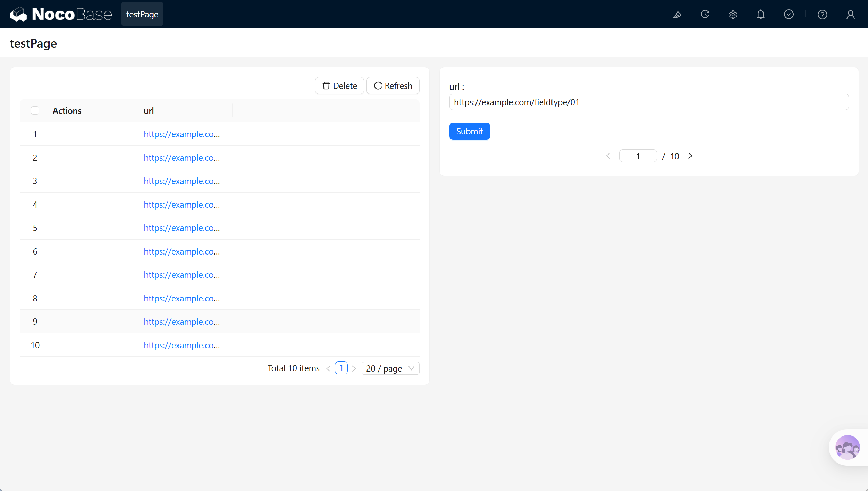Open the AI assistant avatar bubble

848,447
